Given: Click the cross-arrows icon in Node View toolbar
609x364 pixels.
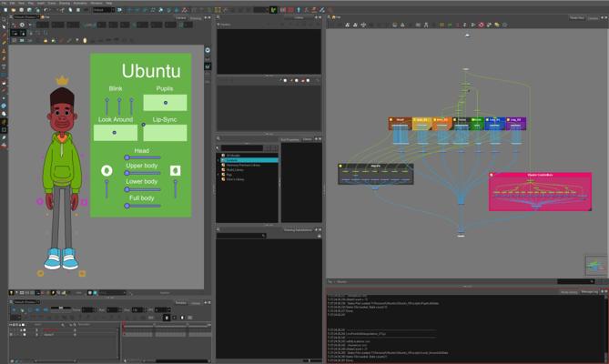Looking at the screenshot, I should click(x=363, y=25).
